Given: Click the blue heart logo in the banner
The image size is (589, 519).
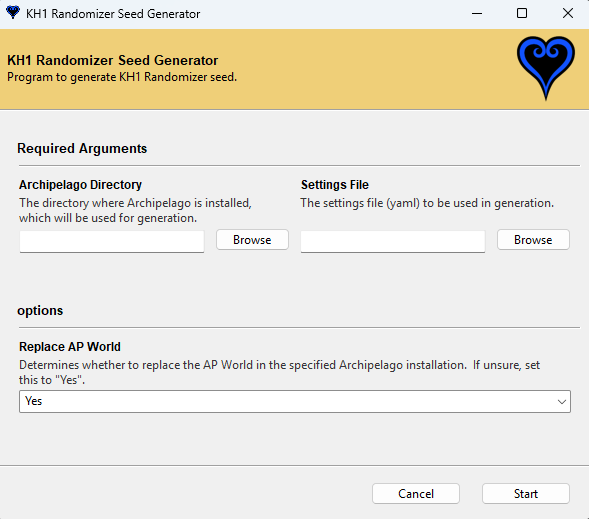Looking at the screenshot, I should click(x=545, y=68).
